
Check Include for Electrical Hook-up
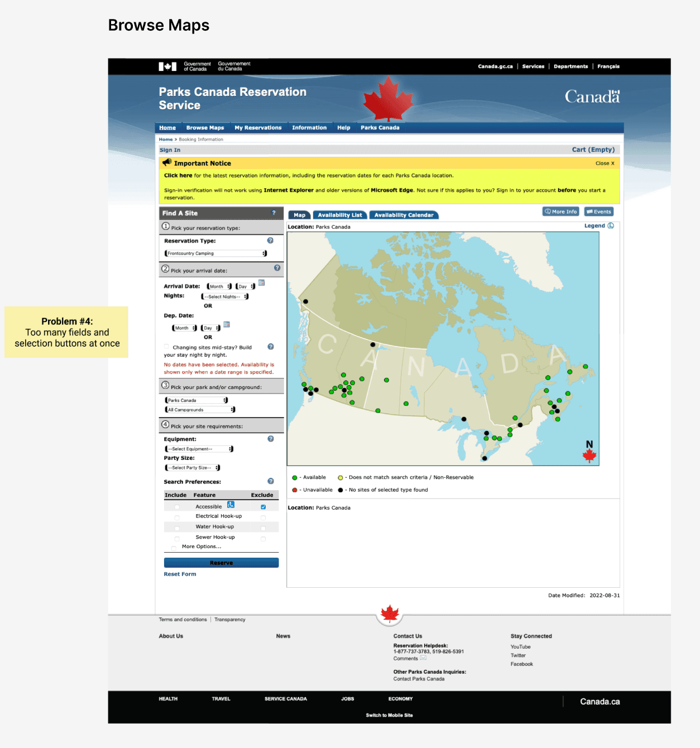click(177, 517)
